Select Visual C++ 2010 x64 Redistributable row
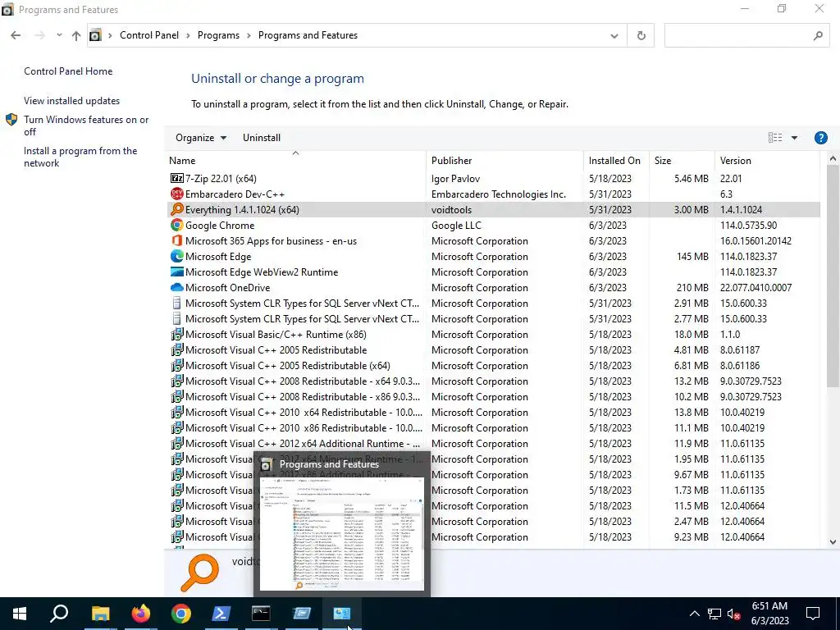The image size is (840, 630). tap(493, 412)
